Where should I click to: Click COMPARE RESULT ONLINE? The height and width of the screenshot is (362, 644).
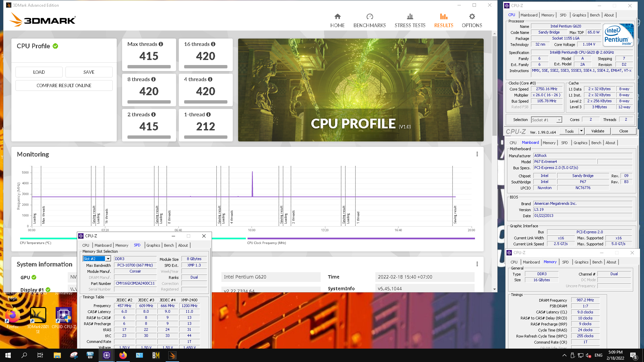(x=64, y=85)
